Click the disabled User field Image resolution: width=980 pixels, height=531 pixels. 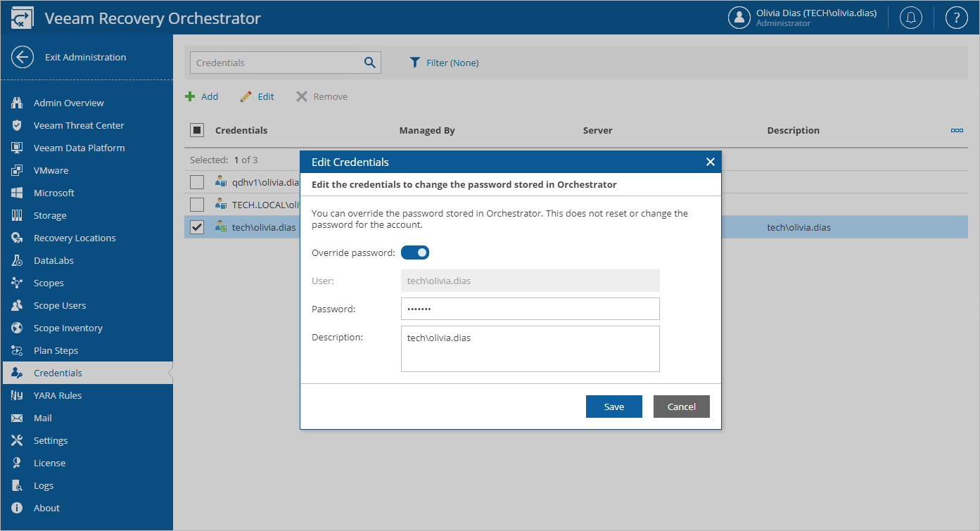pyautogui.click(x=530, y=281)
